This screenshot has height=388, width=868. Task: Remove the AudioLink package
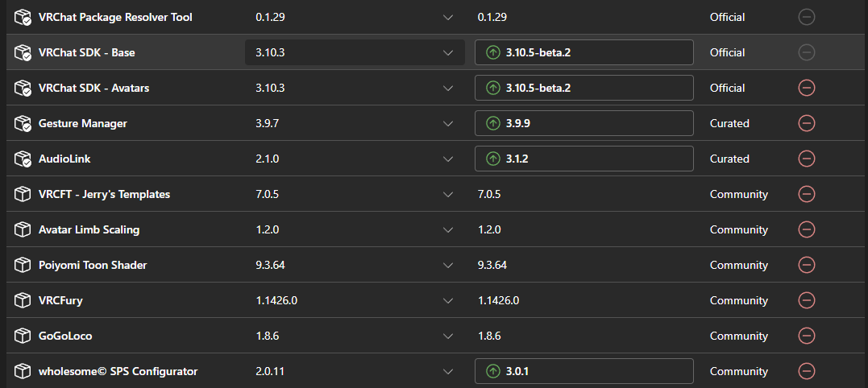pos(807,159)
